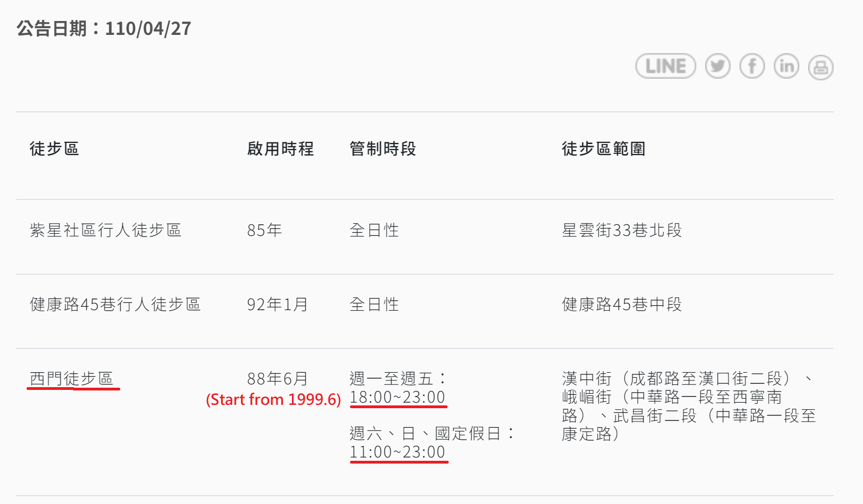
Task: Share page on Facebook icon
Action: pos(752,66)
